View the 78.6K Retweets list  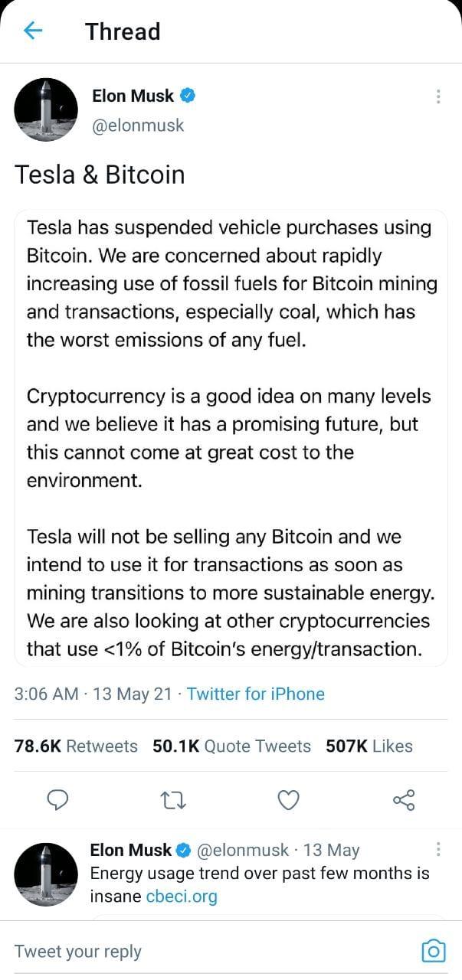(76, 746)
